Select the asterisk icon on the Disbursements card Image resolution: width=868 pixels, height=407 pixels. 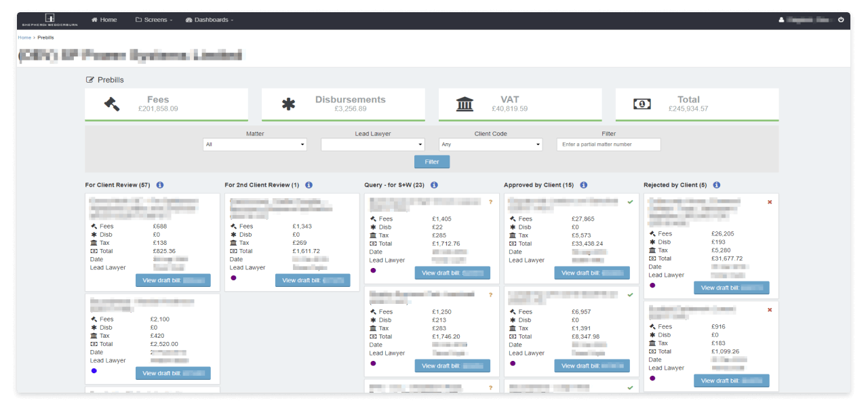(x=288, y=102)
